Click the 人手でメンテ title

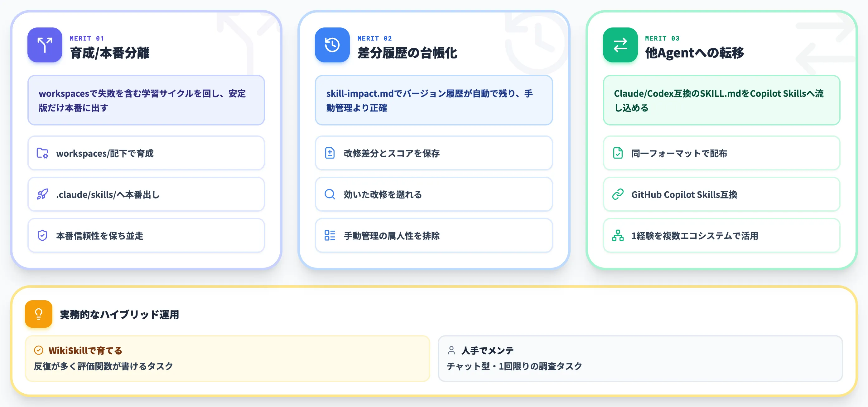click(487, 351)
